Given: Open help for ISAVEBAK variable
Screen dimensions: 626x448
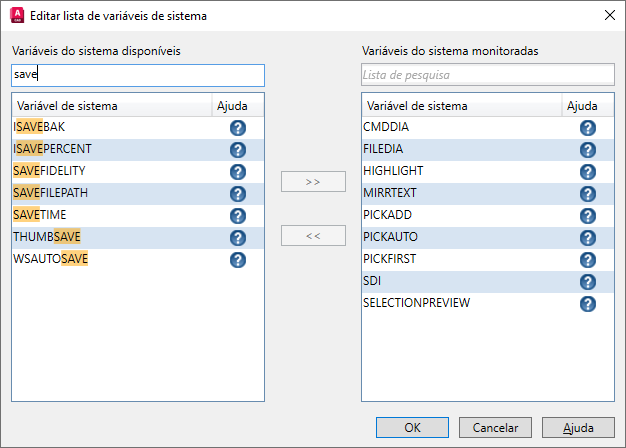Looking at the screenshot, I should (x=238, y=128).
